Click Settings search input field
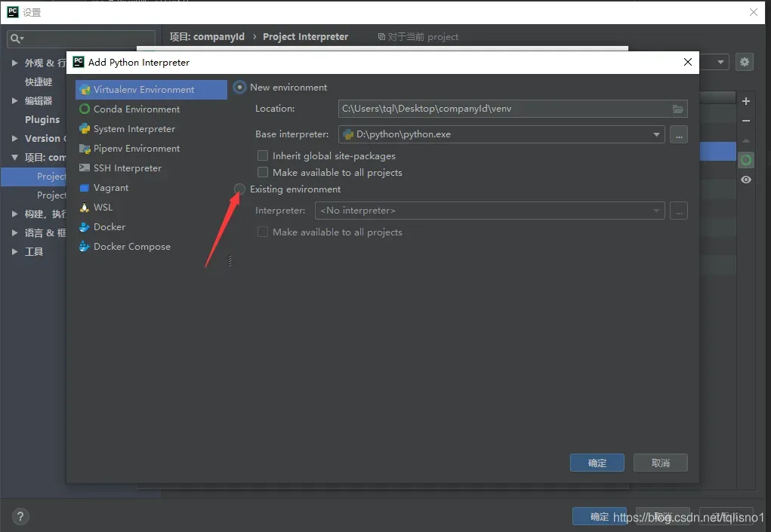The width and height of the screenshot is (771, 532). tap(81, 38)
